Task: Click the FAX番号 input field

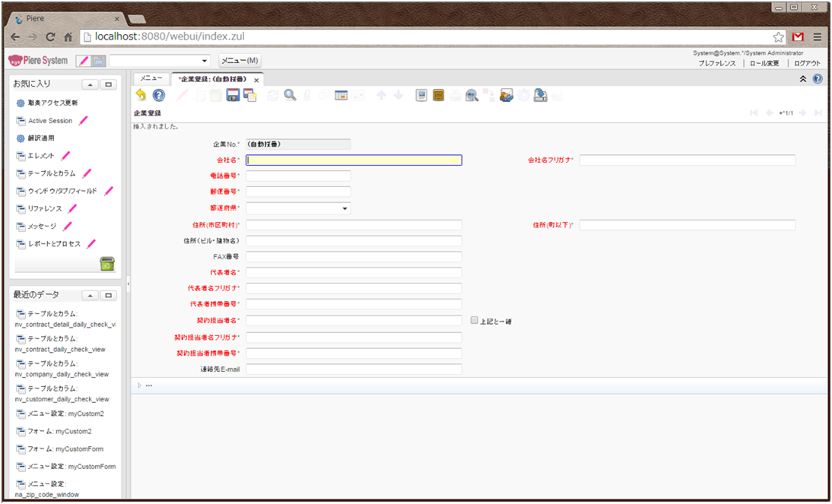Action: 354,257
